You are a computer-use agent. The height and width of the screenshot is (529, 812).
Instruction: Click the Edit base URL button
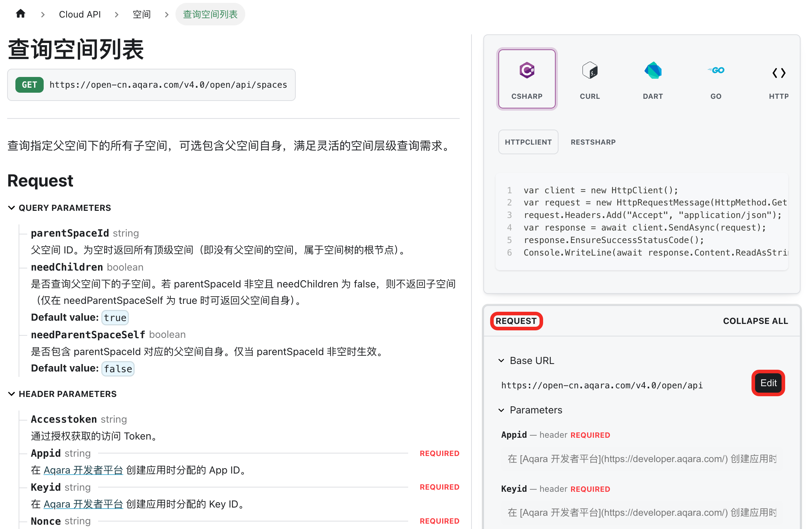tap(768, 383)
